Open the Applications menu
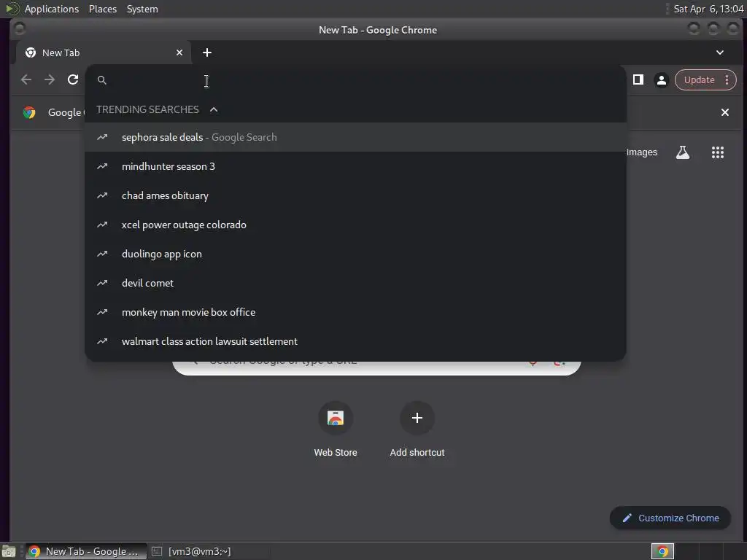 (x=52, y=9)
